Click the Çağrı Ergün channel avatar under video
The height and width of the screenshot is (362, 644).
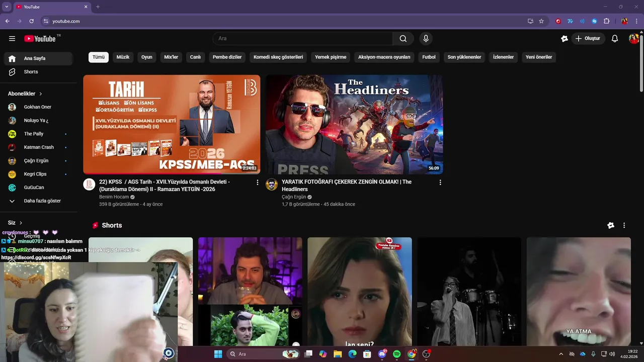tap(272, 184)
